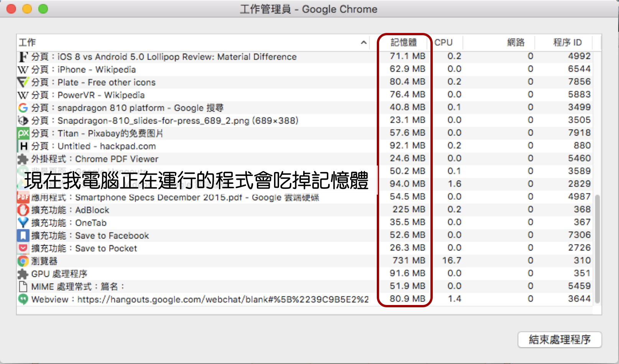Screen dimensions: 619x364
Task: Click the green icon for Plate - Free other icons
Action: (x=23, y=82)
